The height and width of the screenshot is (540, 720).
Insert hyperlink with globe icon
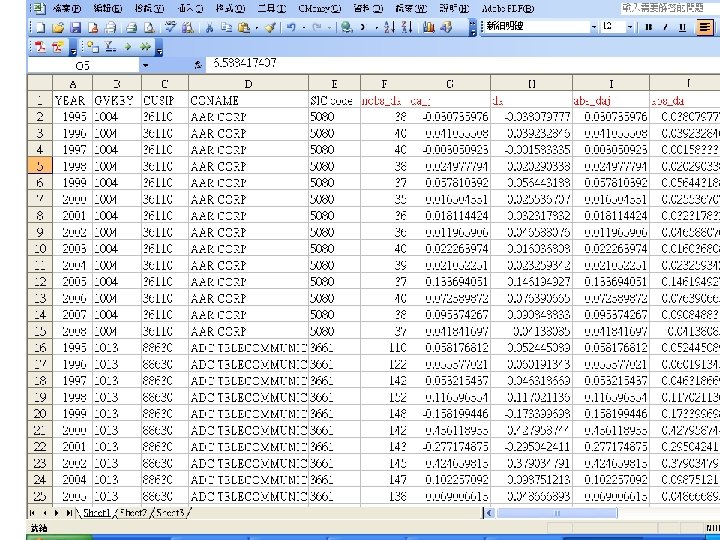point(347,28)
